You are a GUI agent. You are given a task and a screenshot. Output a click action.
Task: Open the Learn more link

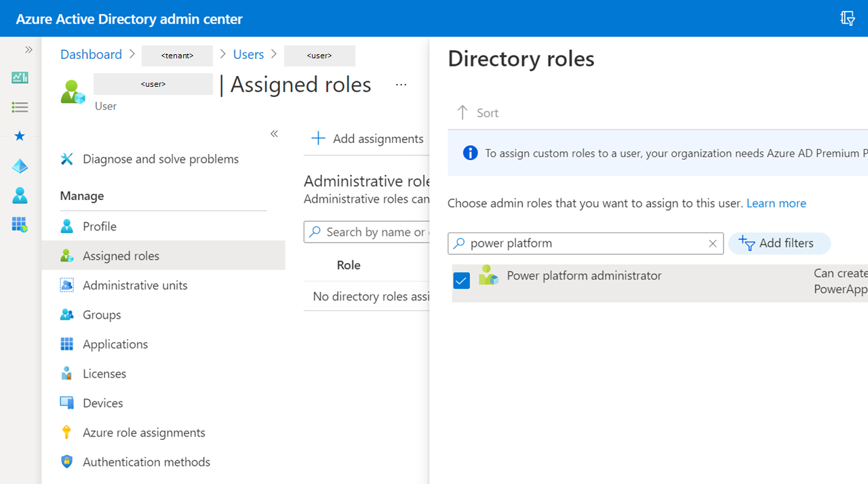click(x=776, y=203)
